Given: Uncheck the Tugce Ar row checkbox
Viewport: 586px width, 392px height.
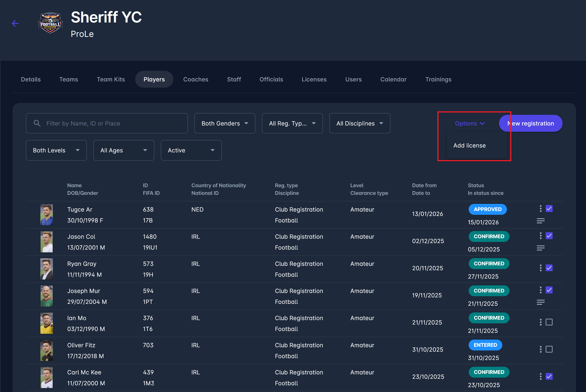Looking at the screenshot, I should 549,209.
